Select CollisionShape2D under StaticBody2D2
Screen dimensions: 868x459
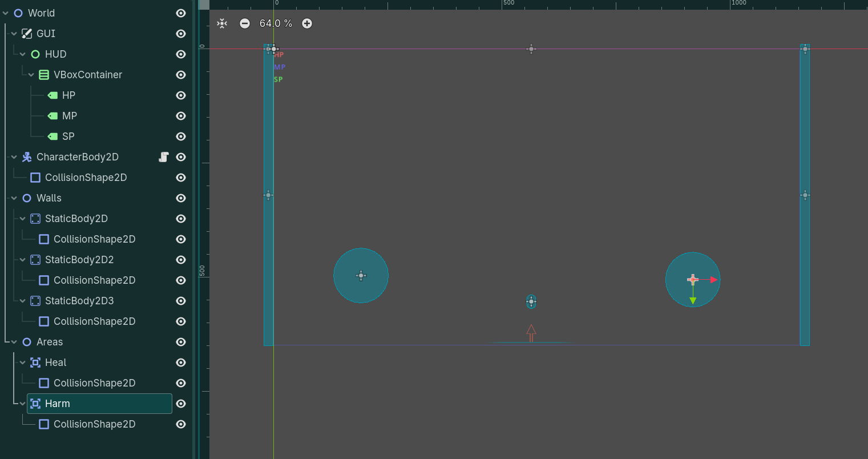click(x=94, y=280)
